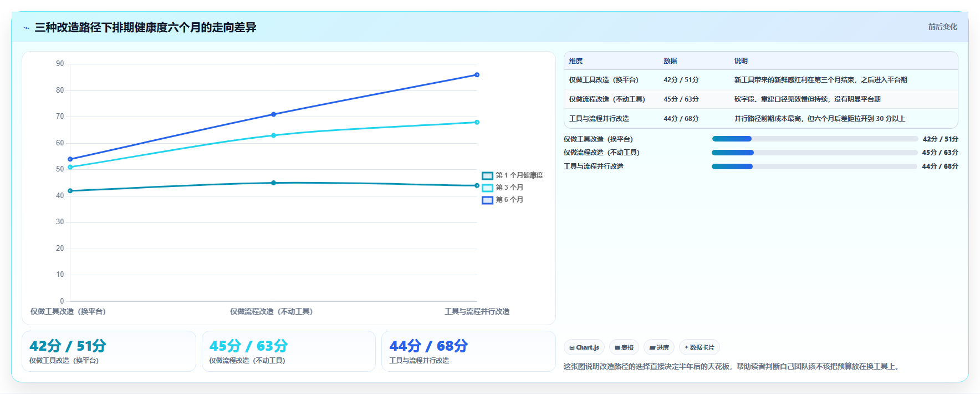Image resolution: width=980 pixels, height=394 pixels.
Task: Click the 前后变化 label in header
Action: pyautogui.click(x=943, y=27)
